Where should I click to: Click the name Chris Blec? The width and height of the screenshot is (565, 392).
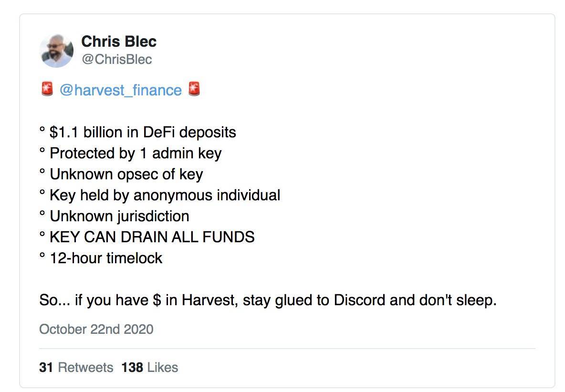[119, 41]
